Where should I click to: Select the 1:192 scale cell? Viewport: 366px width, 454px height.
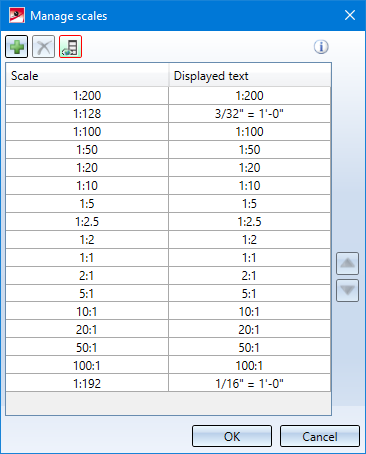pyautogui.click(x=87, y=383)
